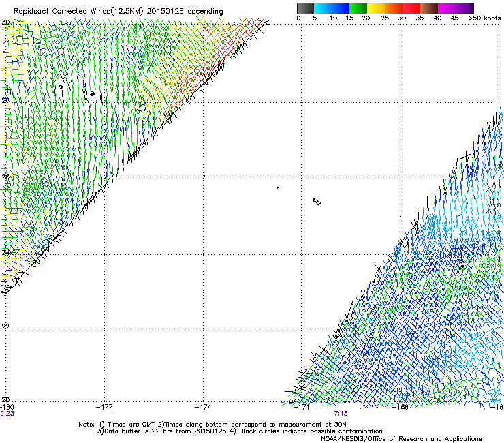Click the longitude '-177' axis label
This screenshot has width=504, height=443.
click(104, 407)
